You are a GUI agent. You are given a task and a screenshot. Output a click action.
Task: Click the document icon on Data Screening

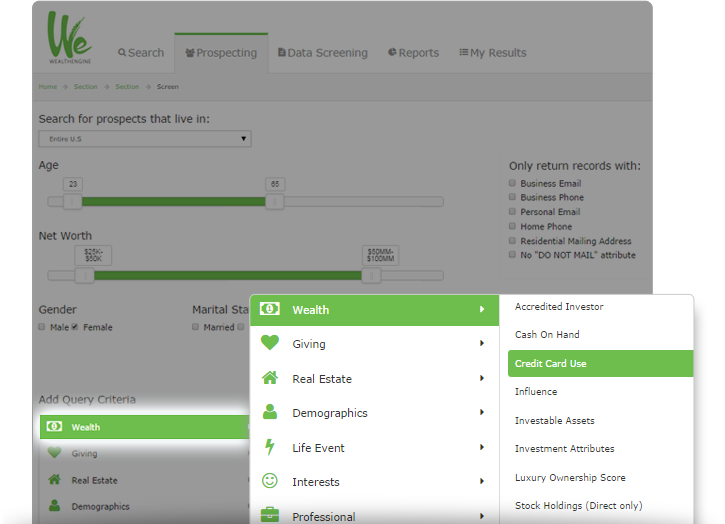(x=282, y=52)
